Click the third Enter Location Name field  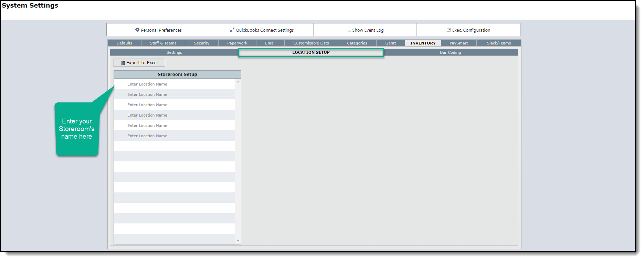[x=175, y=105]
